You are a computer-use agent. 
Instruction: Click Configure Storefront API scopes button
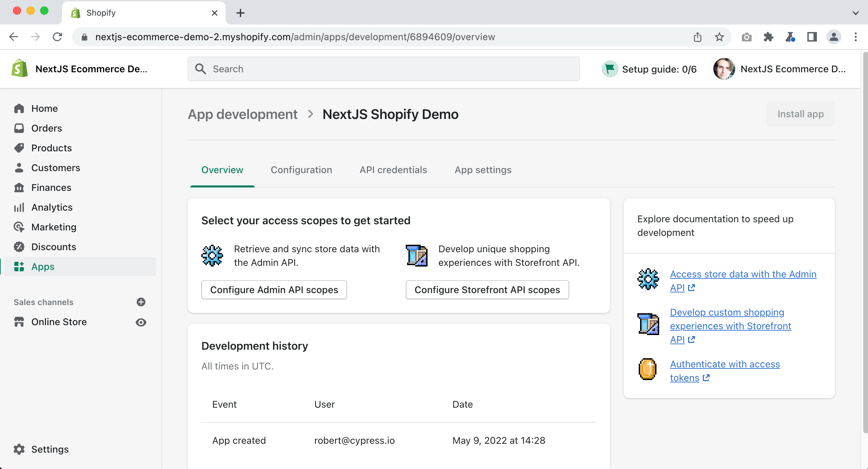coord(487,290)
